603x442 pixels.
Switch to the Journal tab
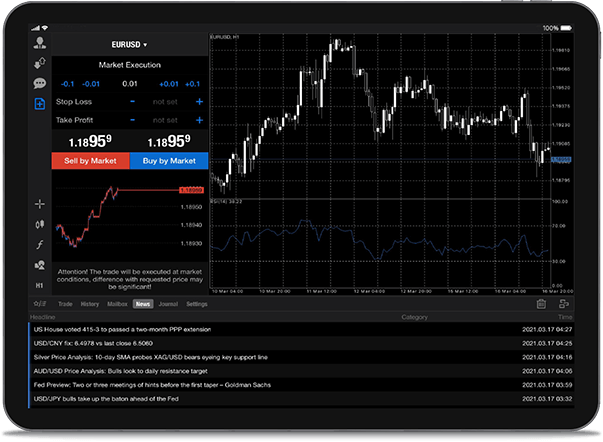[168, 303]
